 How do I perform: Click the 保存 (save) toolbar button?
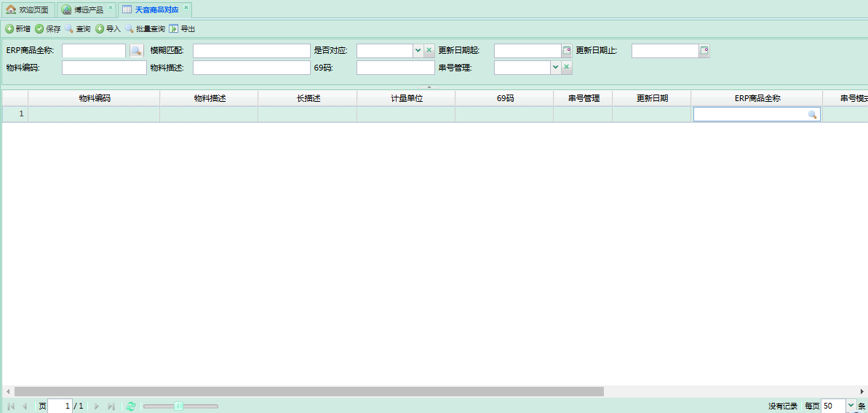[x=48, y=29]
